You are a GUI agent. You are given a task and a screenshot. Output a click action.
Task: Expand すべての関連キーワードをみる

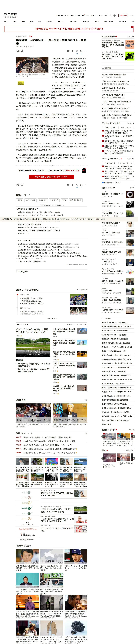(52, 205)
